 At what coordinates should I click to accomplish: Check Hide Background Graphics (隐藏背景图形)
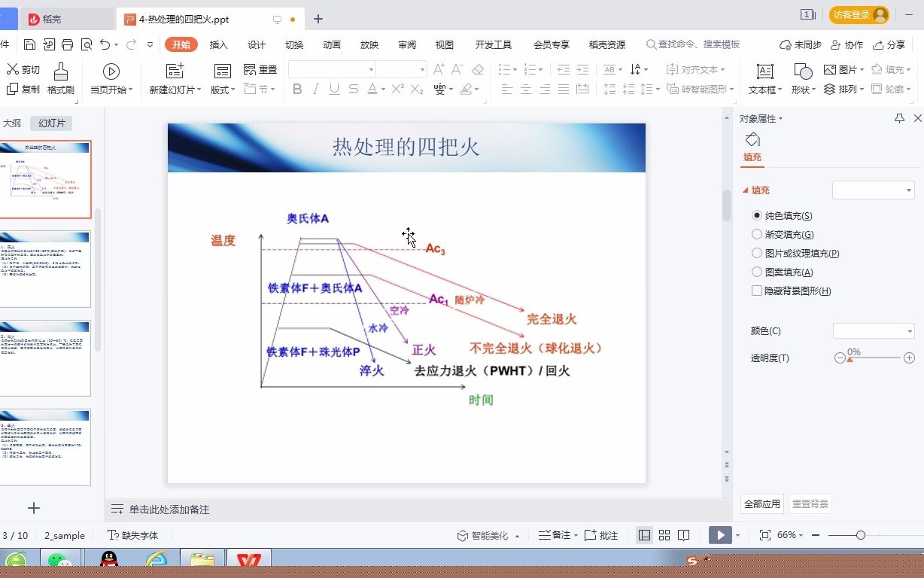(757, 291)
